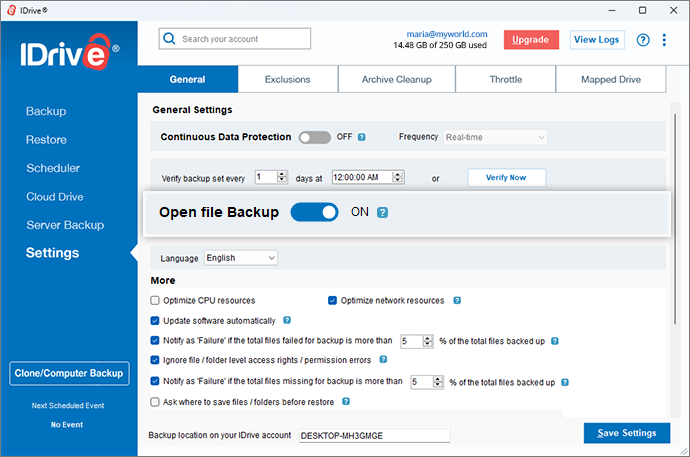Uncheck Optimize network resources
Image resolution: width=690 pixels, height=457 pixels.
click(x=332, y=300)
